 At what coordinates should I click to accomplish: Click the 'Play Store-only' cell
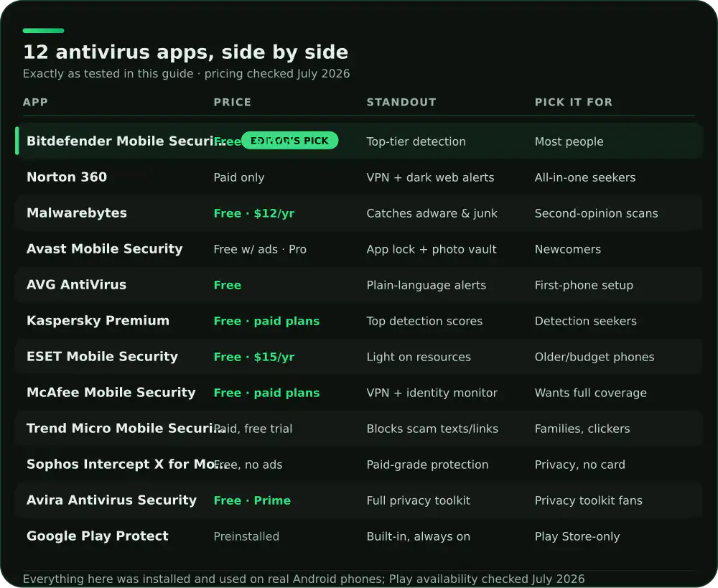(577, 536)
